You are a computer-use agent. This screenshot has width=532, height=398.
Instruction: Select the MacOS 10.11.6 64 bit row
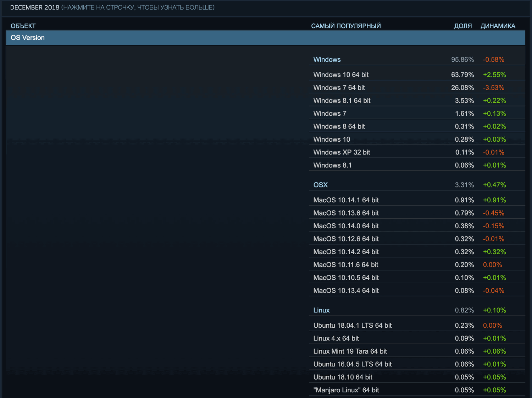(x=346, y=265)
